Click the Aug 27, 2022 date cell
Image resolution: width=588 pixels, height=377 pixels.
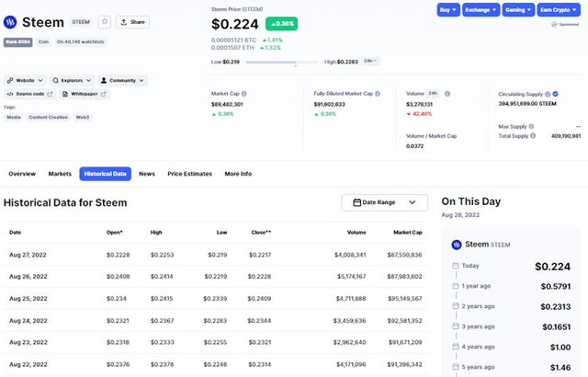tap(28, 255)
